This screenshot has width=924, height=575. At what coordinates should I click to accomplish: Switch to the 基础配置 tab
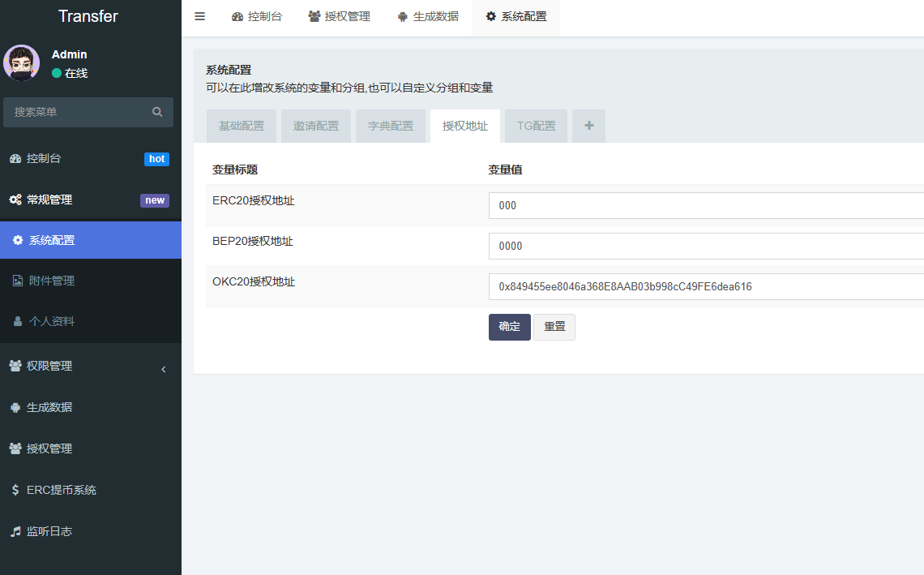(x=242, y=126)
